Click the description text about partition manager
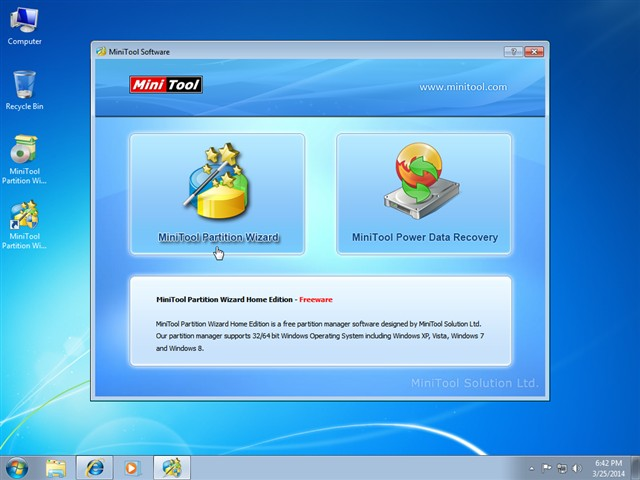 [x=320, y=336]
